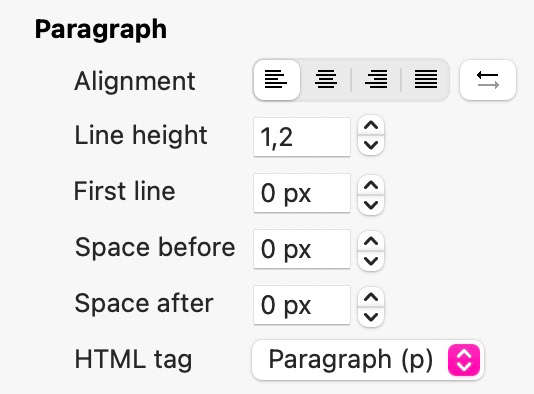Open the HTML tag dropdown
Viewport: 534px width, 394px height.
[x=368, y=360]
